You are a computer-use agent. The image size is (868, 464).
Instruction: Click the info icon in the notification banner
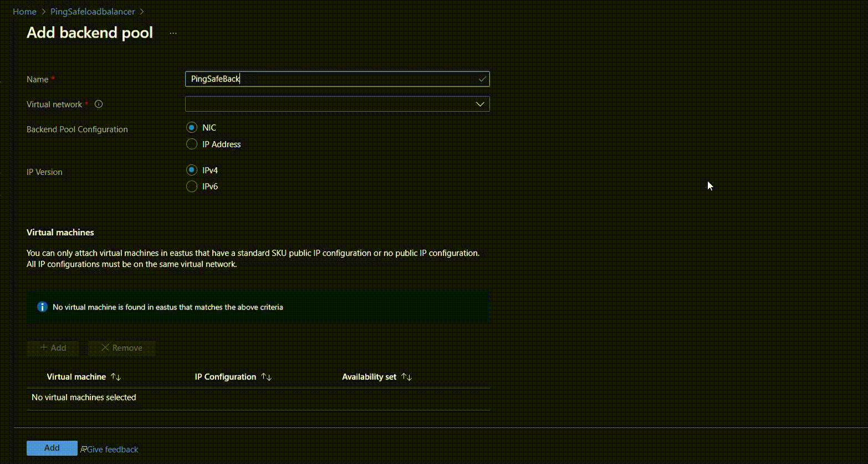(x=42, y=307)
